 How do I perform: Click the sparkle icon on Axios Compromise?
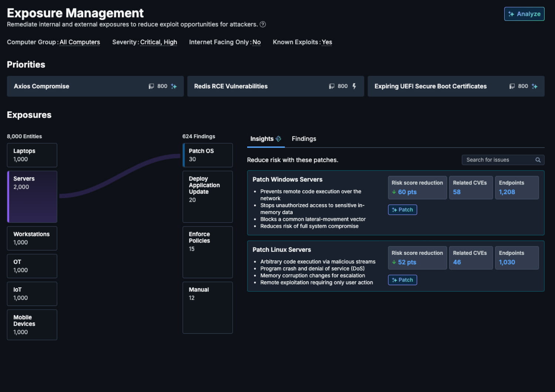pyautogui.click(x=174, y=86)
